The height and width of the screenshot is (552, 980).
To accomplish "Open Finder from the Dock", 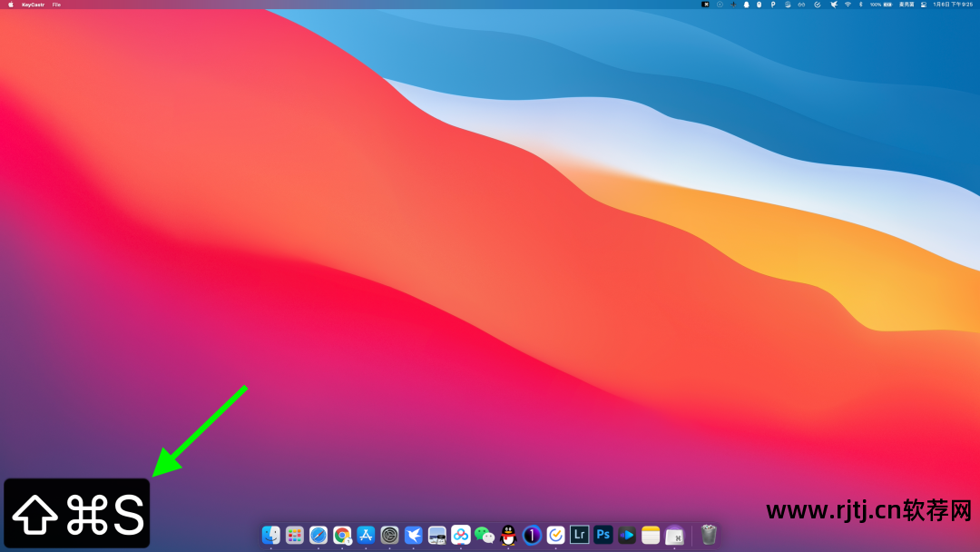I will [x=270, y=536].
